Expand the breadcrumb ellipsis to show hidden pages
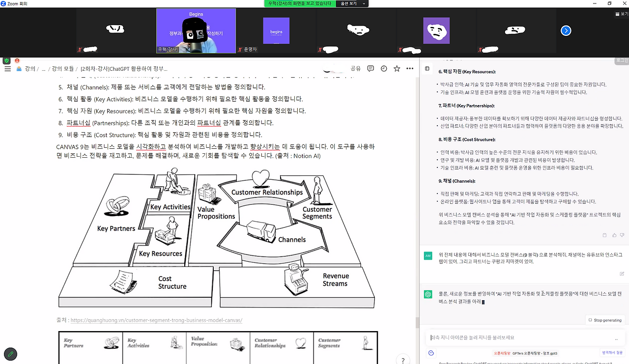 (43, 68)
